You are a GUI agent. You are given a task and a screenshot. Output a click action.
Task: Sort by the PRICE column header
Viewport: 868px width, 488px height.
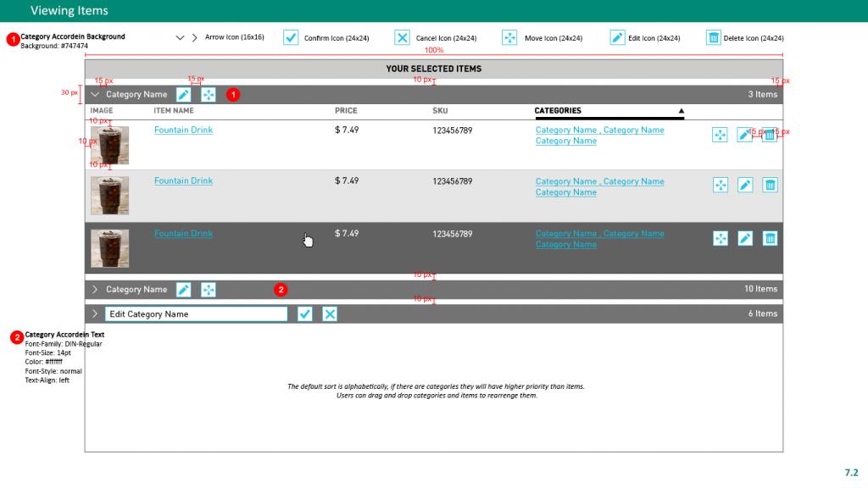346,111
